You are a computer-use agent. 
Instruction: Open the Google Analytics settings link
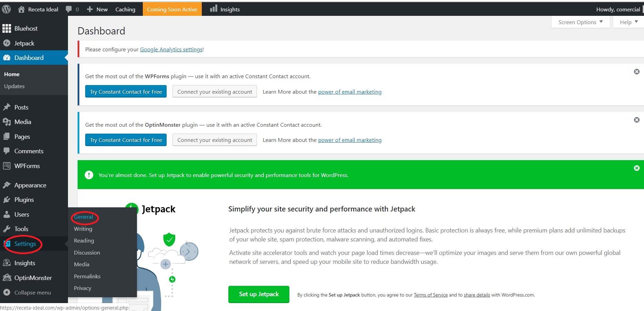[171, 49]
